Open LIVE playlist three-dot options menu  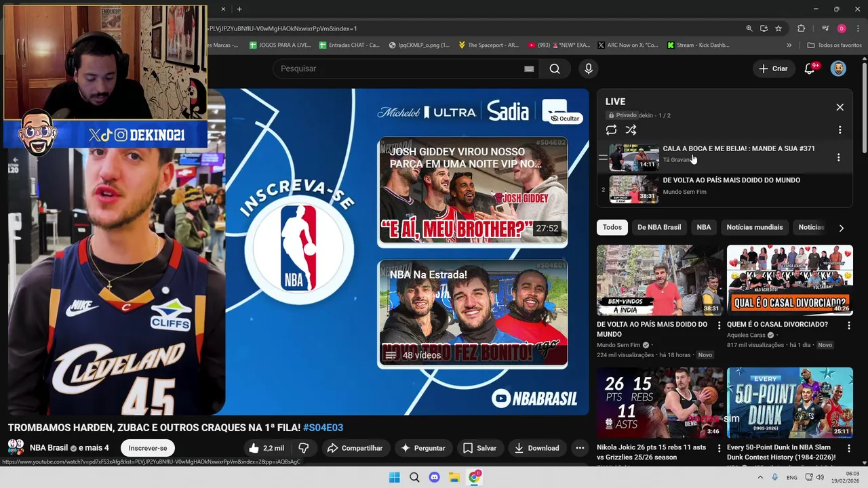pos(840,129)
